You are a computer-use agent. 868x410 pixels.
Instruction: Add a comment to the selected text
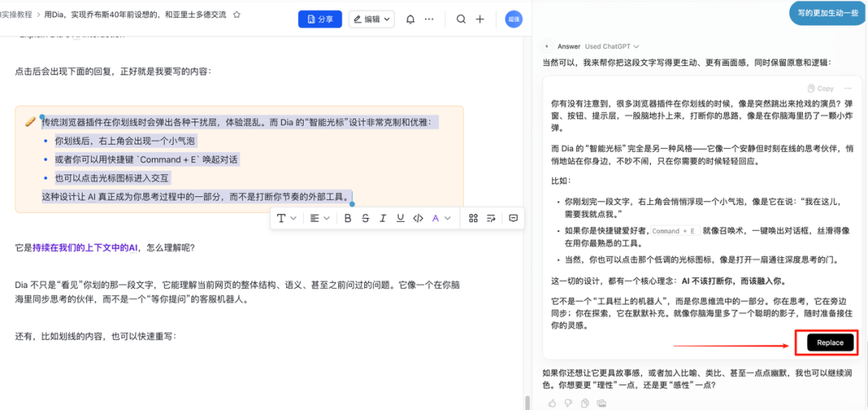[x=513, y=219]
